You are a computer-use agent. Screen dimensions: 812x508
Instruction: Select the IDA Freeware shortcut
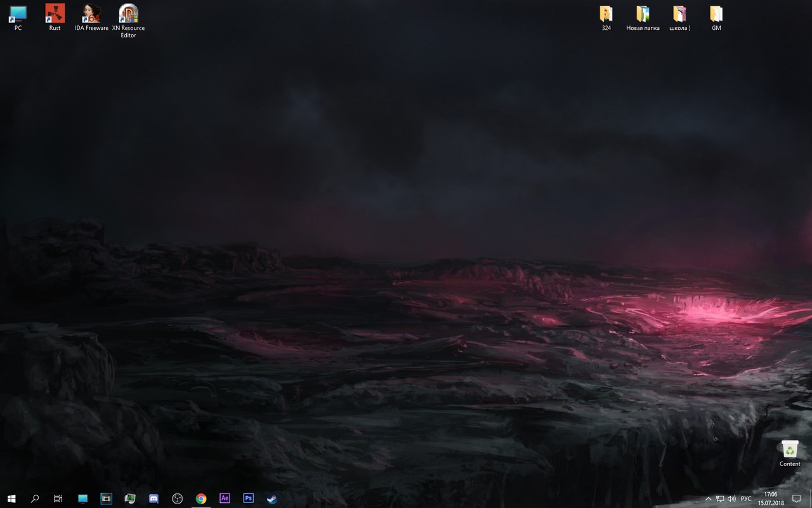point(92,18)
